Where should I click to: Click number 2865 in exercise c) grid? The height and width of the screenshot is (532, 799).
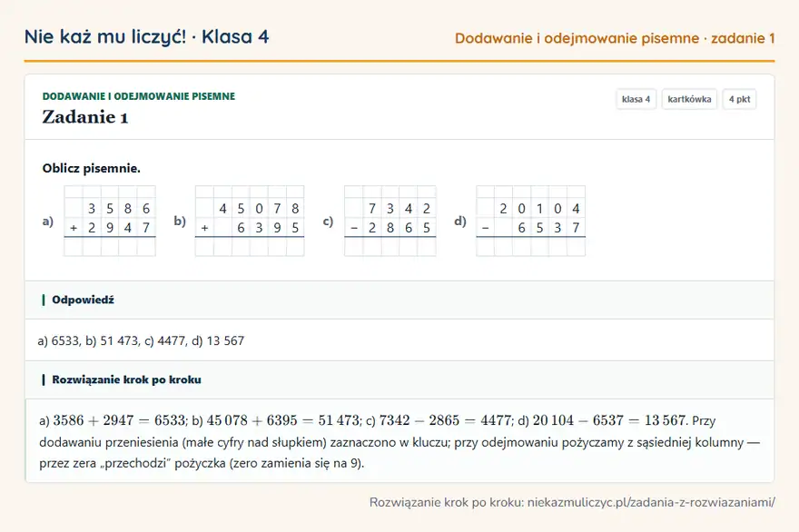(x=399, y=228)
